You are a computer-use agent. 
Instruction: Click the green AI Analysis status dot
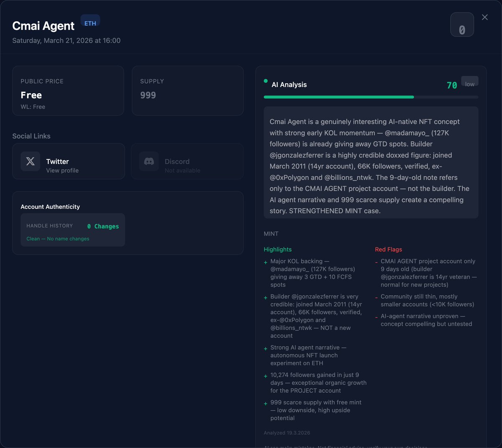point(266,81)
